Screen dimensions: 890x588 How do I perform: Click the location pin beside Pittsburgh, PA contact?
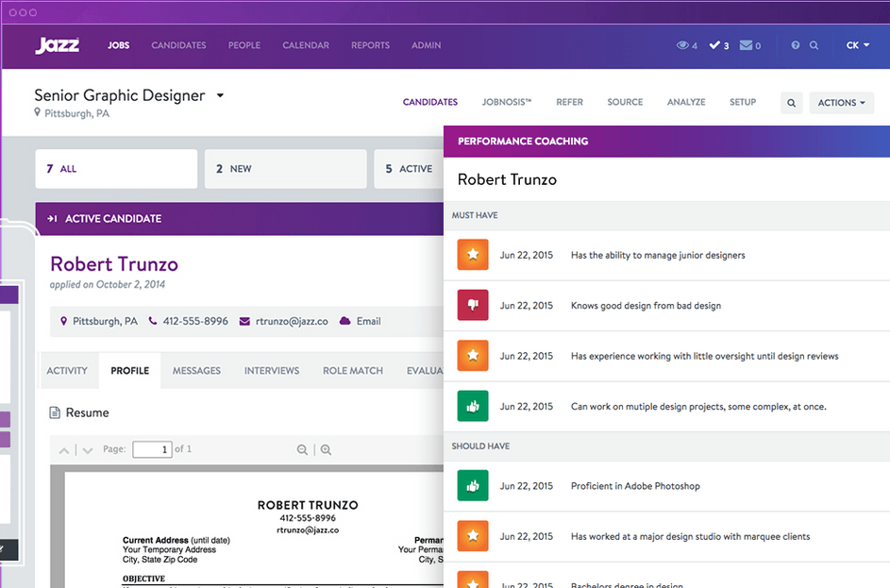coord(63,321)
